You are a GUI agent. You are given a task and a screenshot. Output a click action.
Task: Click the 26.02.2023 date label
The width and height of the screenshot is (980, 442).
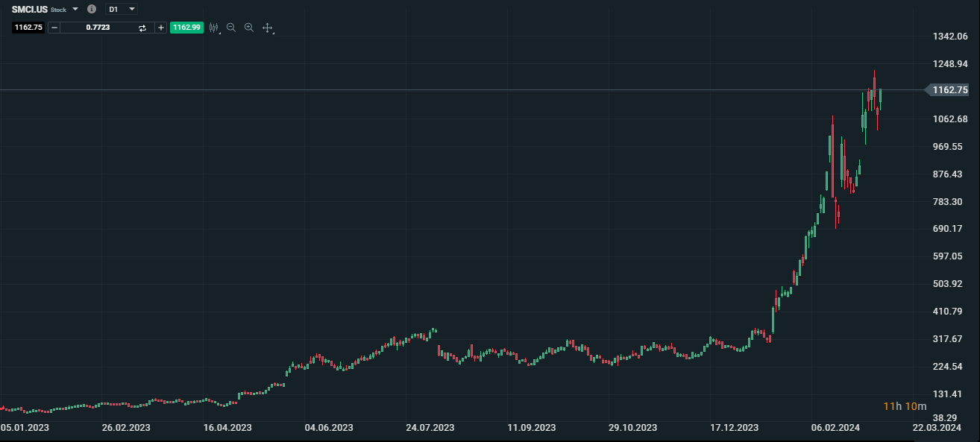(126, 428)
